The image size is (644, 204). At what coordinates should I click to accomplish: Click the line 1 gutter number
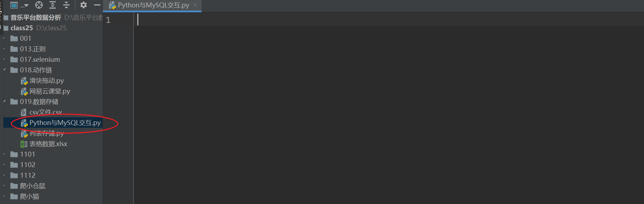[108, 20]
